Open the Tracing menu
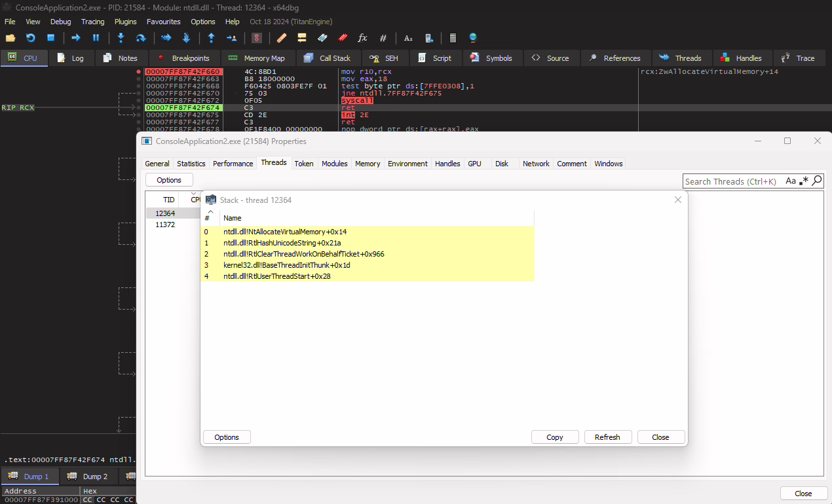This screenshot has height=504, width=832. coord(92,22)
